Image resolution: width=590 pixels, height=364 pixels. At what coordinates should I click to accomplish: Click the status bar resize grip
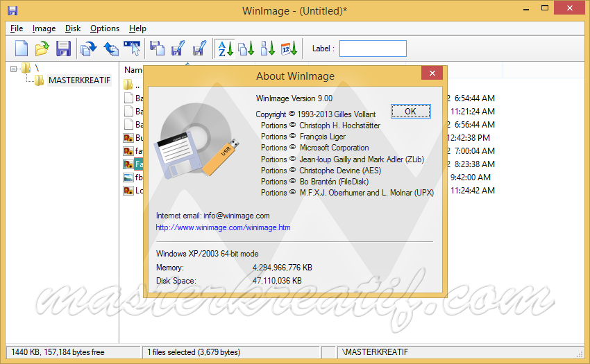click(580, 354)
